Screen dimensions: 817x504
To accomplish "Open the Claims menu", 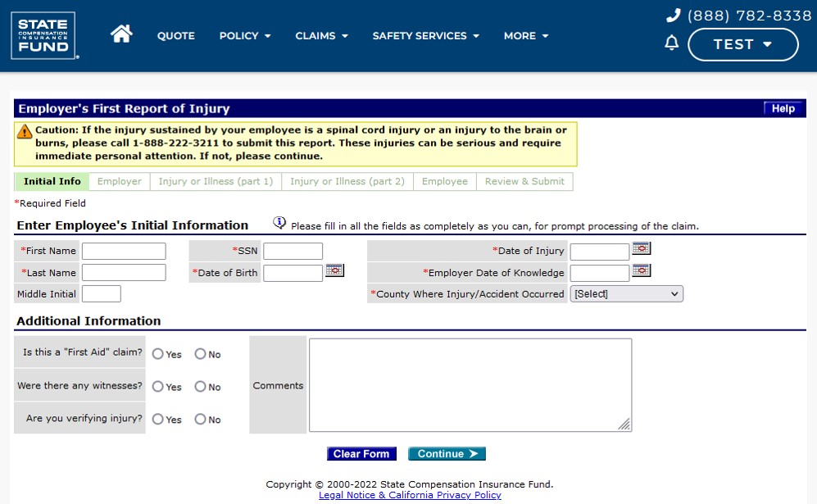I will click(321, 36).
